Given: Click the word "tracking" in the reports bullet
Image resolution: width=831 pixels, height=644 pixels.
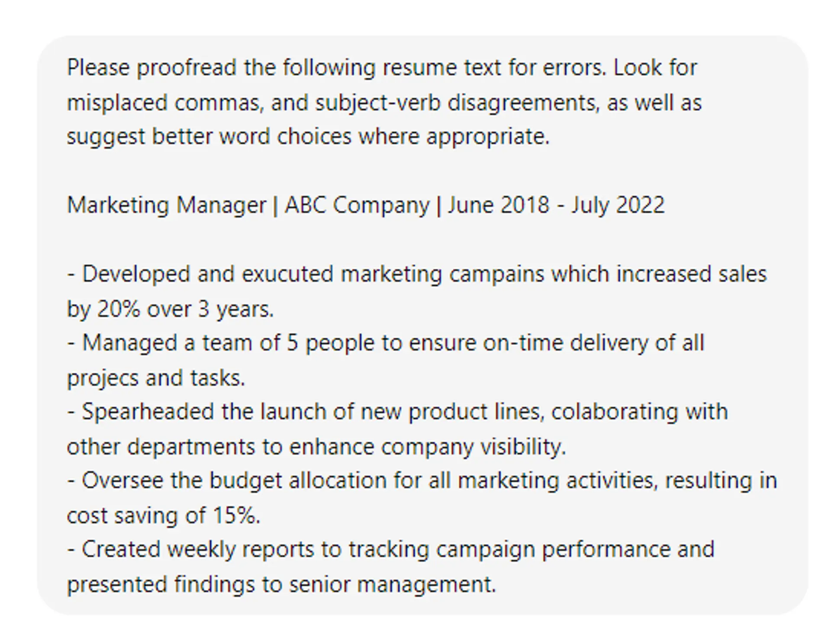Looking at the screenshot, I should [x=389, y=549].
